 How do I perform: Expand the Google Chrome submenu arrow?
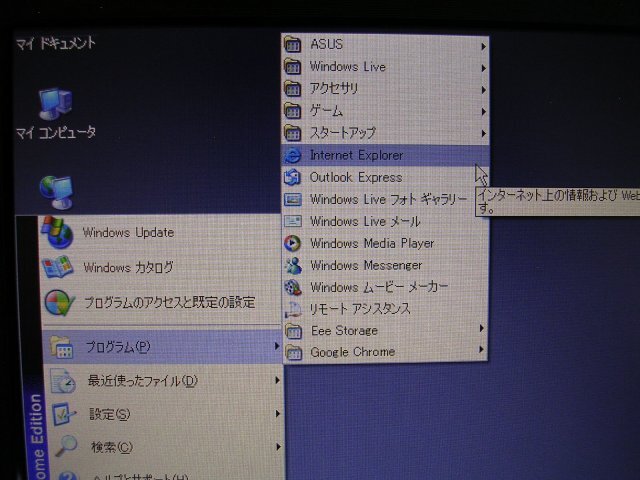point(482,349)
